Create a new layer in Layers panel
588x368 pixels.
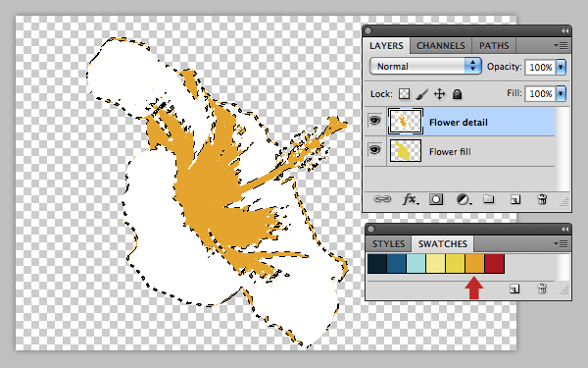click(515, 199)
